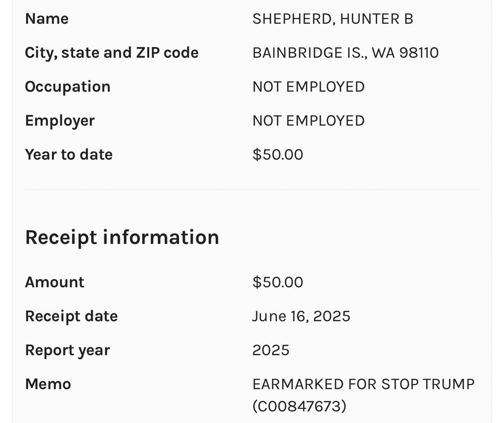
Task: Click the "Amount" field label
Action: tap(54, 282)
